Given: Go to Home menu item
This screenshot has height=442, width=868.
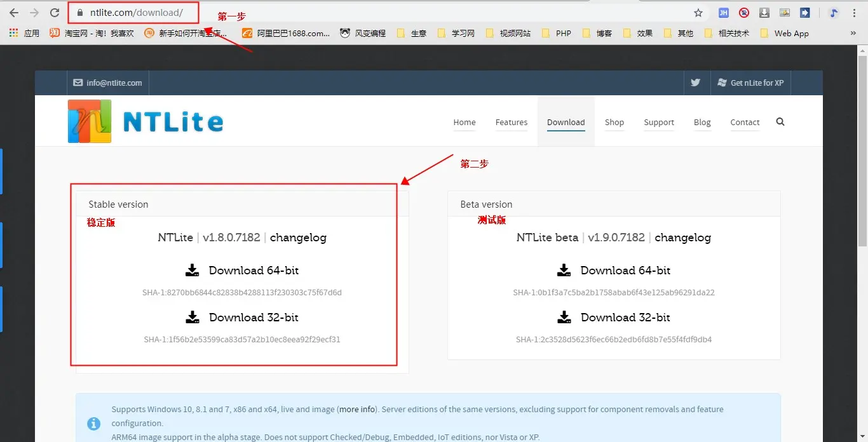Looking at the screenshot, I should (465, 122).
